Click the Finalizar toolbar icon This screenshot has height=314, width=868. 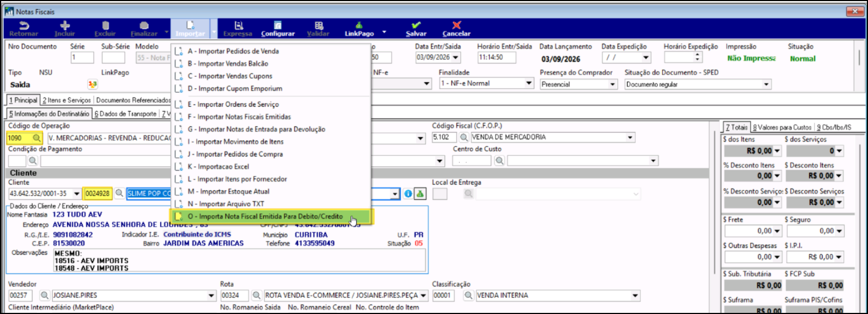tap(144, 26)
